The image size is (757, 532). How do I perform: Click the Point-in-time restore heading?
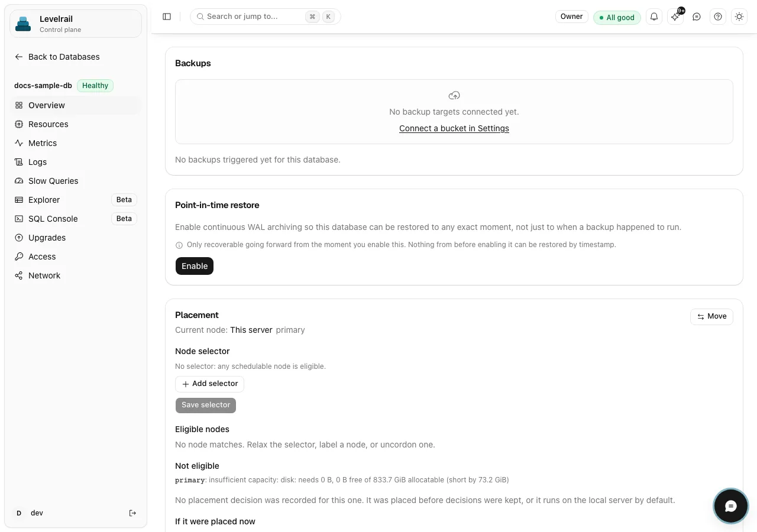pyautogui.click(x=217, y=205)
